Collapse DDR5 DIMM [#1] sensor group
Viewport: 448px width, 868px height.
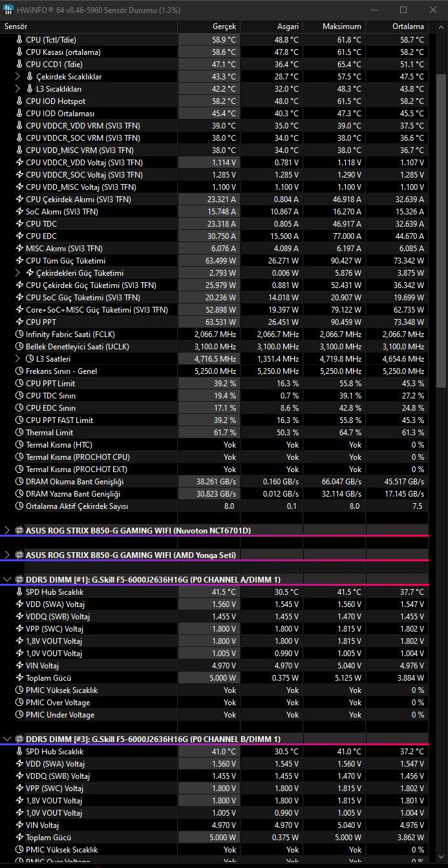8,579
